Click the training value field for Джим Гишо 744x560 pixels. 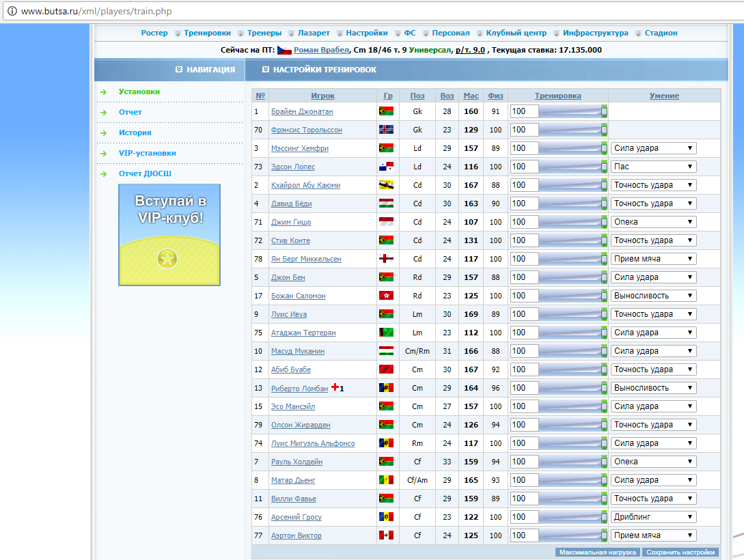click(524, 222)
